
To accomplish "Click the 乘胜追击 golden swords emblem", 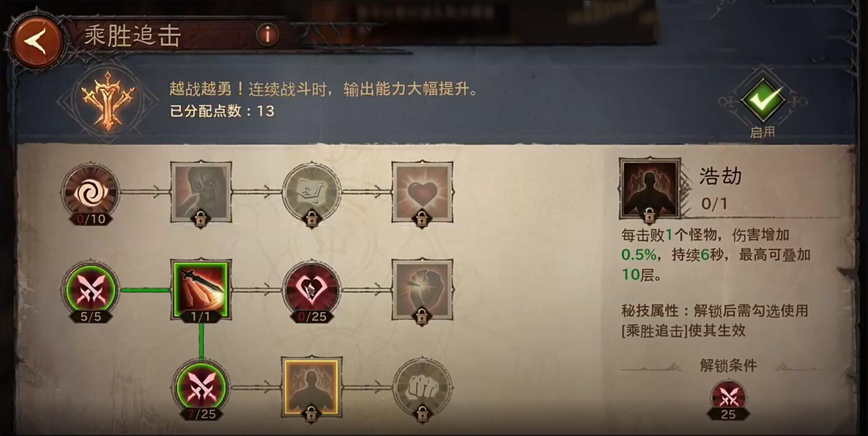I will pos(108,101).
